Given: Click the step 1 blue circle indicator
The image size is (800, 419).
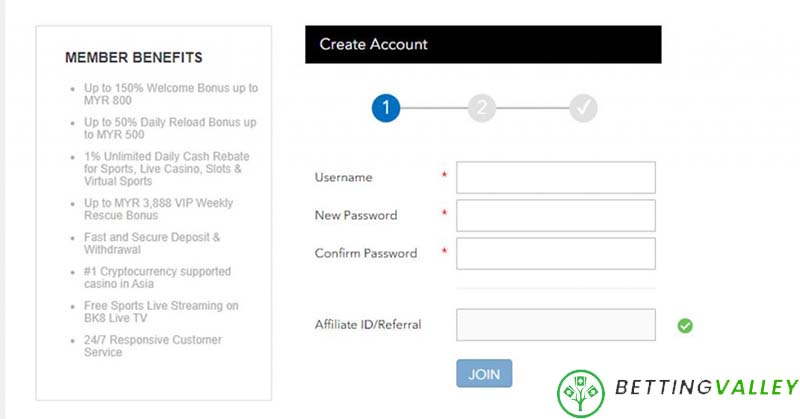Looking at the screenshot, I should [x=386, y=108].
